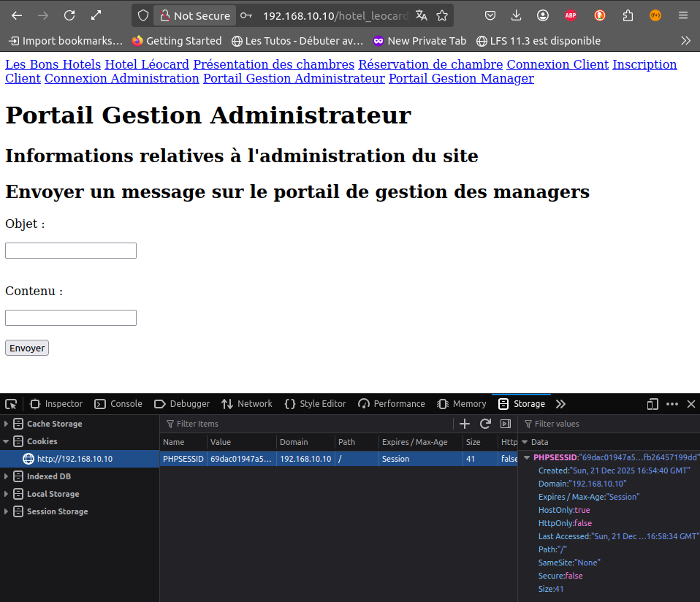This screenshot has height=602, width=700.
Task: Toggle responsive design mode in DevTools
Action: coord(653,404)
